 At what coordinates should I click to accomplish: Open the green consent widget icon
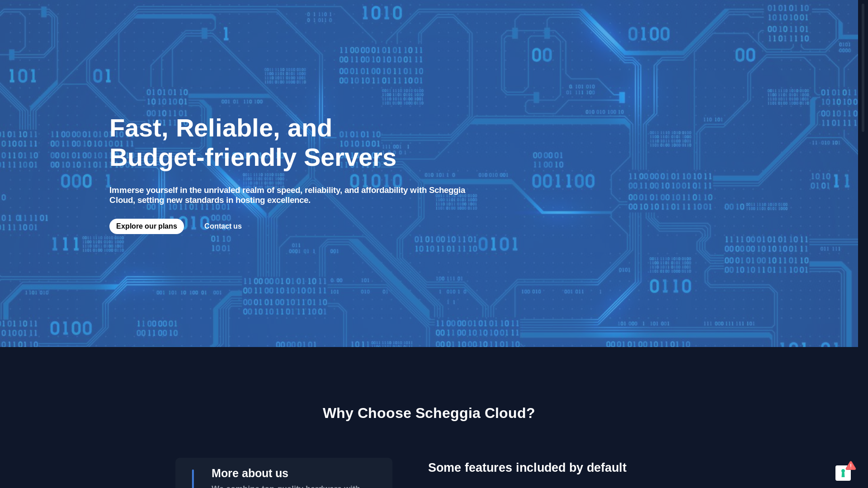coord(843,473)
